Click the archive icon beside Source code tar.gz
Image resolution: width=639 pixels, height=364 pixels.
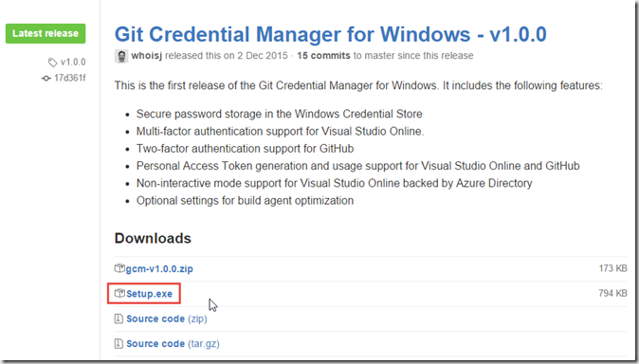click(119, 343)
